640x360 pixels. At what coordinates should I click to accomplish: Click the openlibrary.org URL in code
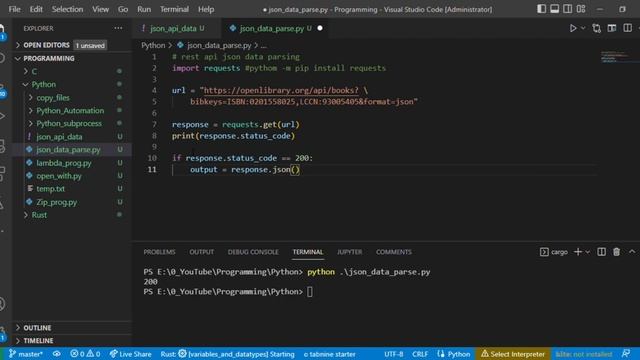pos(281,90)
